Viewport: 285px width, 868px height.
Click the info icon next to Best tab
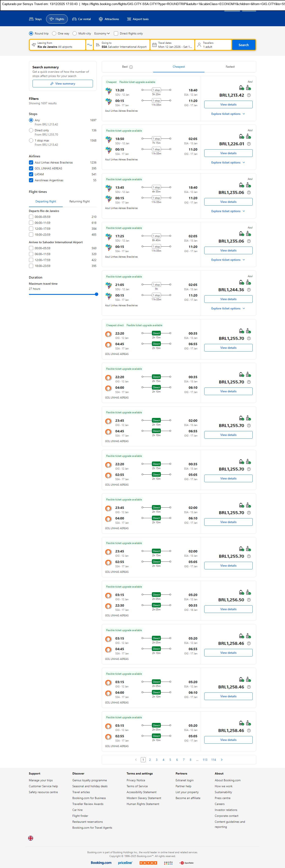(x=131, y=67)
